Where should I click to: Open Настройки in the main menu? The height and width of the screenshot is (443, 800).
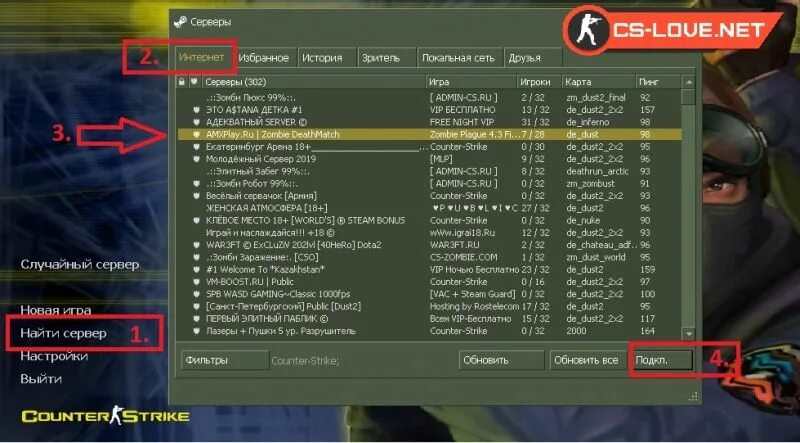(54, 356)
